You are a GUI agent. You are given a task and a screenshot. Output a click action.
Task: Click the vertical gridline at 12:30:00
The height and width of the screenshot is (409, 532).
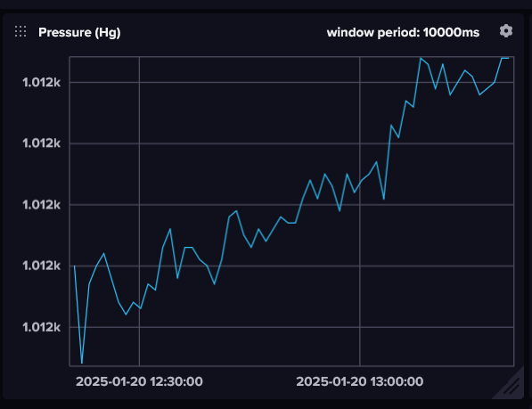139,211
